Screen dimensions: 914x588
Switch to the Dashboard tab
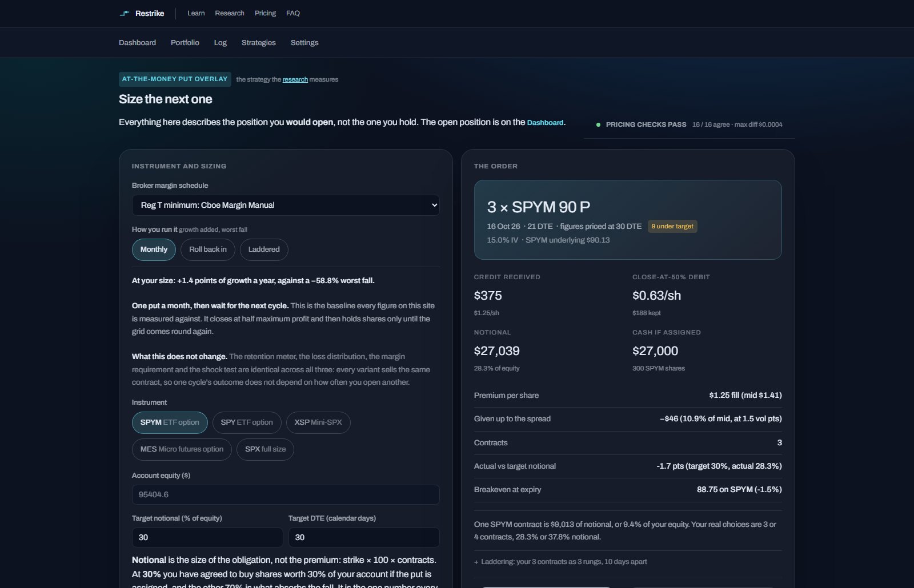(137, 43)
